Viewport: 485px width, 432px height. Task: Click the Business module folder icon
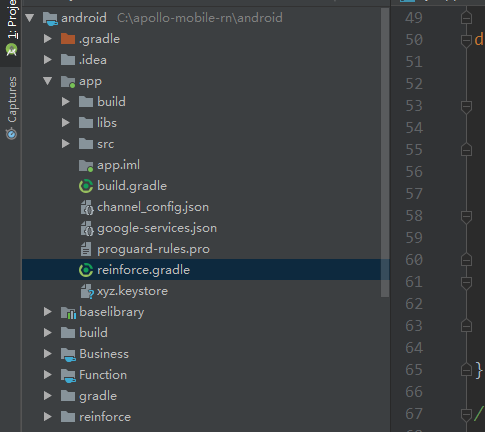(68, 355)
